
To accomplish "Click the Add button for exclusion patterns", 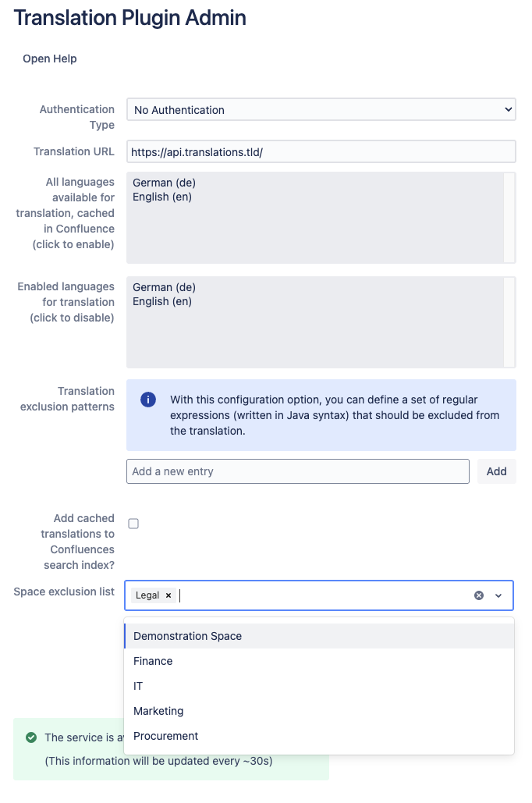I will tap(496, 471).
